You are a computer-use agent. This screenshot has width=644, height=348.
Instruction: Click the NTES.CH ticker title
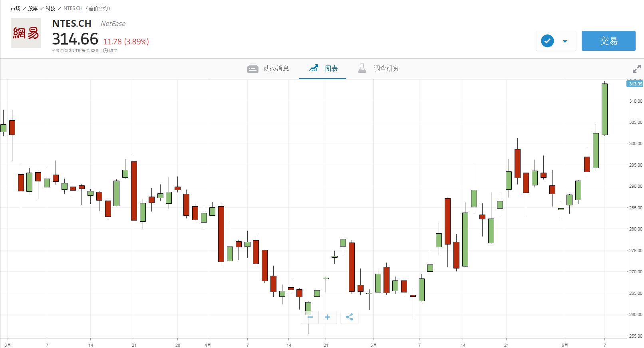pyautogui.click(x=72, y=24)
